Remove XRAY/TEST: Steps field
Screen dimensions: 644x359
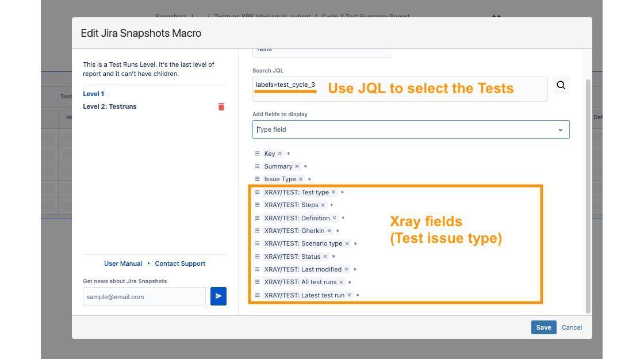click(x=323, y=205)
